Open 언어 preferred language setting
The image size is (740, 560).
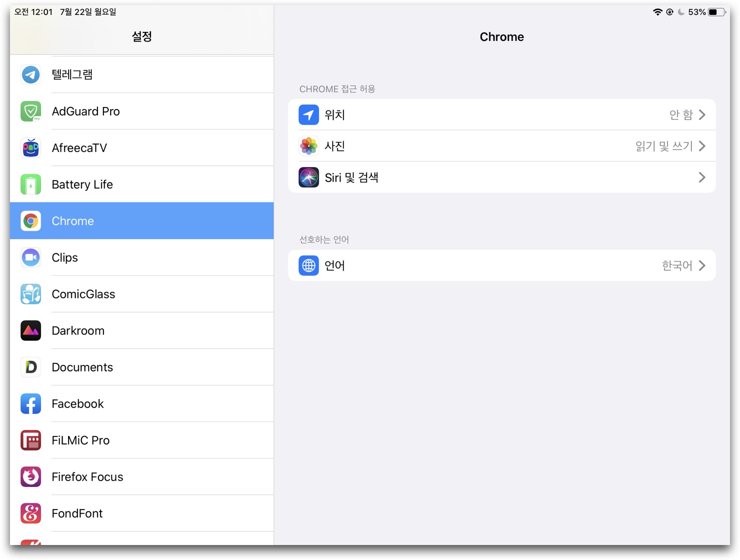[x=502, y=265]
